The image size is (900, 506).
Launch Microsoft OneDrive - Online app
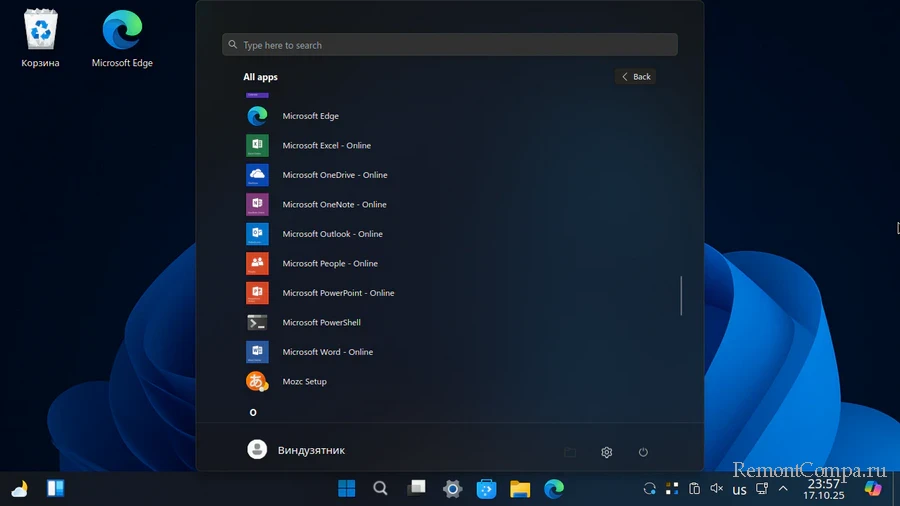coord(334,175)
